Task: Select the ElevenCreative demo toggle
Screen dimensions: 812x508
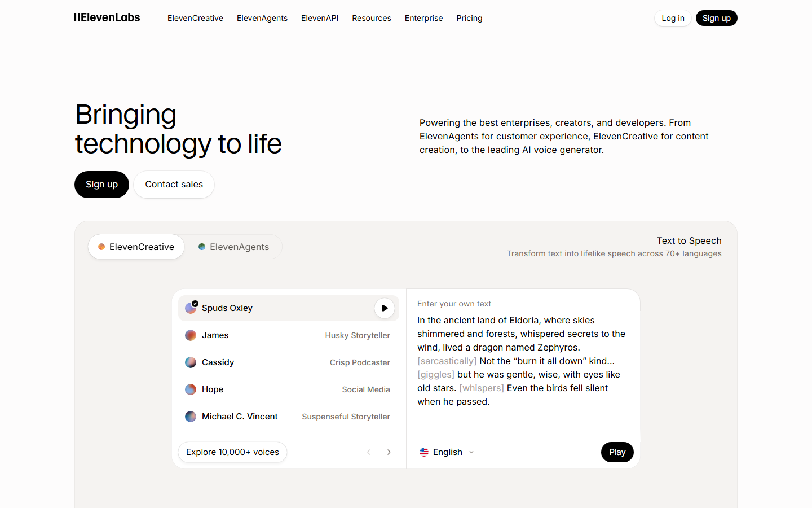Action: click(135, 247)
